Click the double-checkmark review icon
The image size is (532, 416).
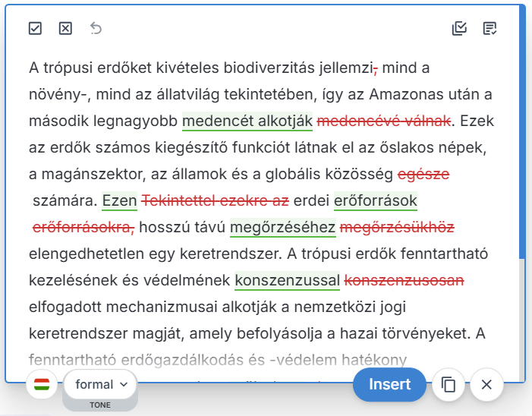click(459, 28)
